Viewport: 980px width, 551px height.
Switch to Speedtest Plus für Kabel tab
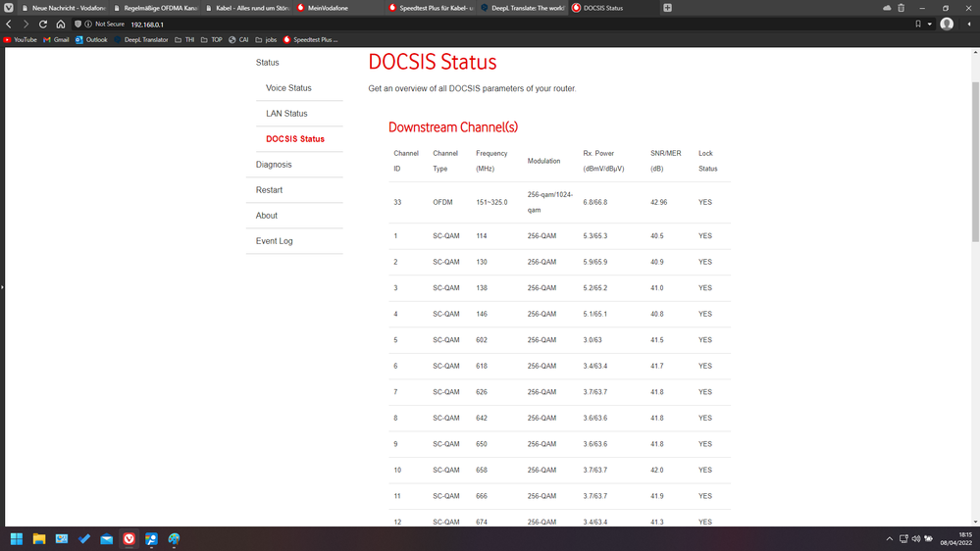point(431,8)
